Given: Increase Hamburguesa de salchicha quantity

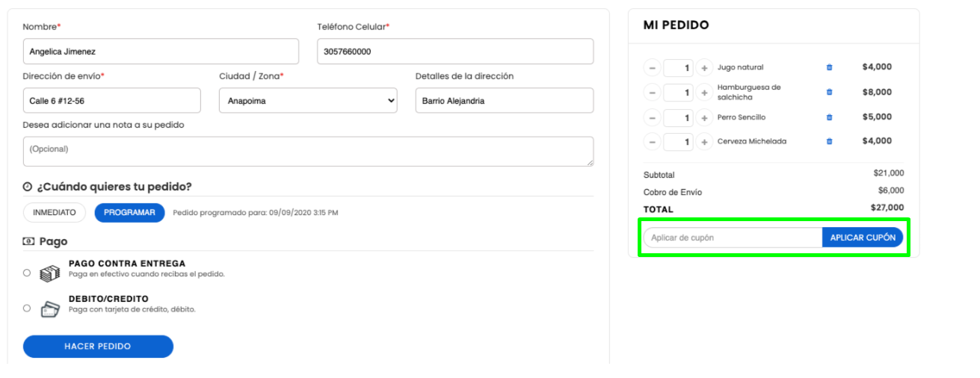Looking at the screenshot, I should (704, 93).
